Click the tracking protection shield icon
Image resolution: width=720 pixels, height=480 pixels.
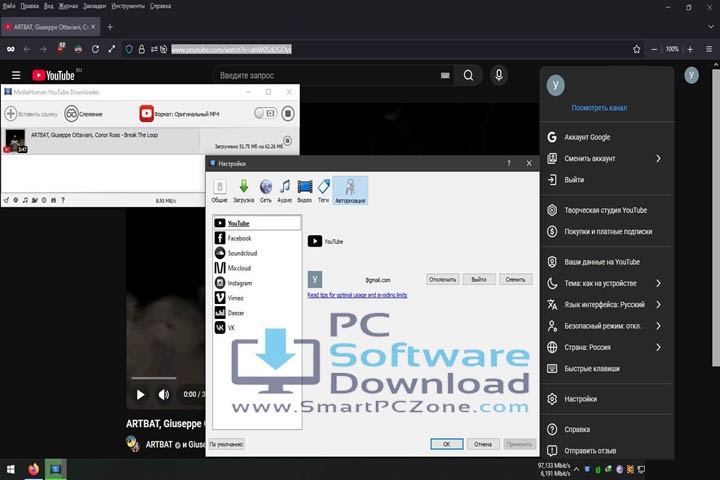pyautogui.click(x=129, y=49)
